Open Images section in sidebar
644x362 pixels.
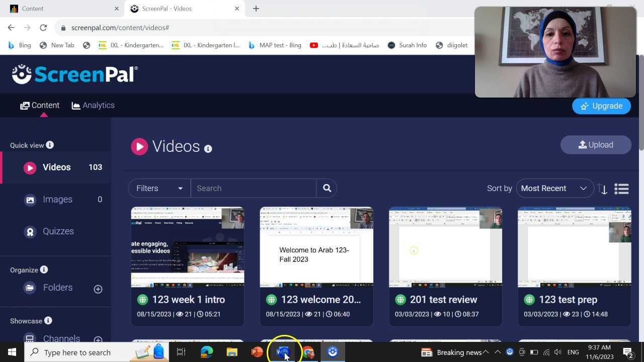point(57,200)
